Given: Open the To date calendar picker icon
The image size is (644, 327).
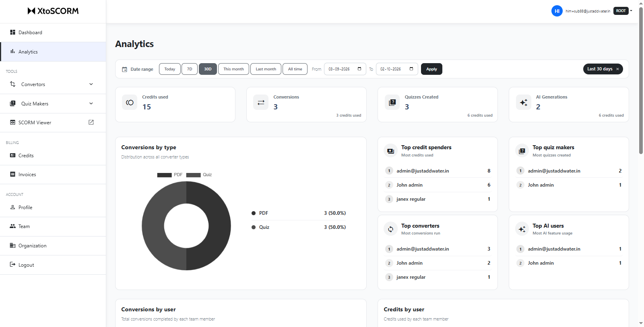Looking at the screenshot, I should click(411, 69).
